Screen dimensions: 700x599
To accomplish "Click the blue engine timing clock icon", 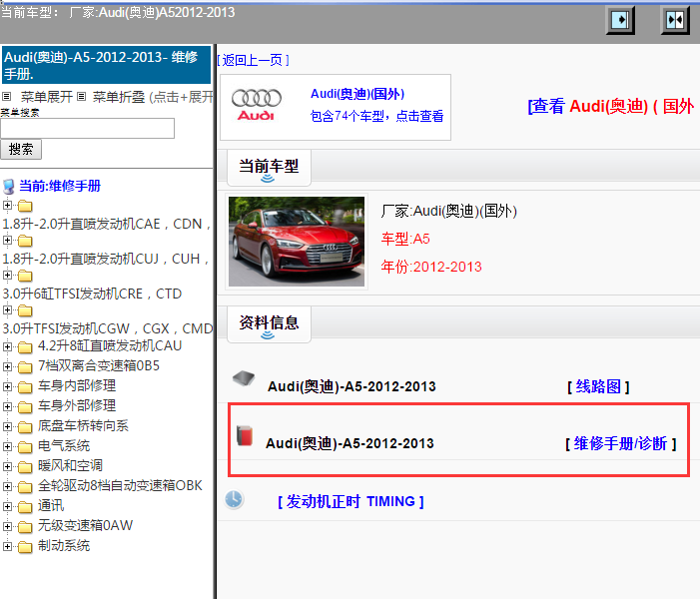I will pyautogui.click(x=234, y=499).
